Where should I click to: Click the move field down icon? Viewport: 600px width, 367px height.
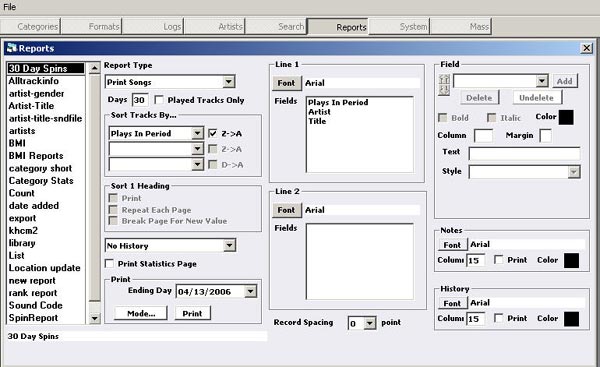[x=444, y=90]
